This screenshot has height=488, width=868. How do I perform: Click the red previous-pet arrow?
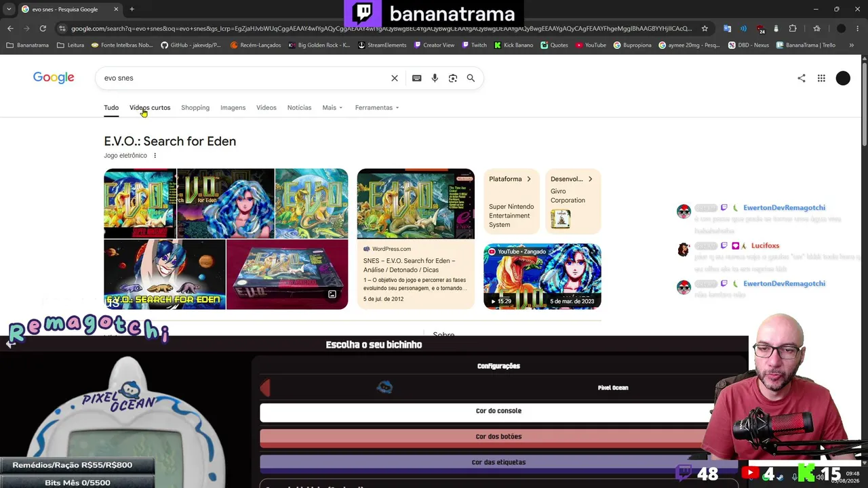265,388
